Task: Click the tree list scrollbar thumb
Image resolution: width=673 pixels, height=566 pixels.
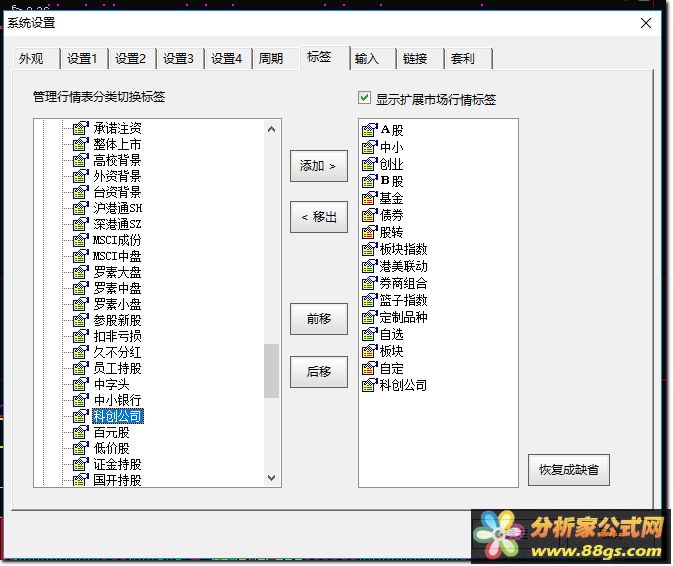Action: point(271,371)
